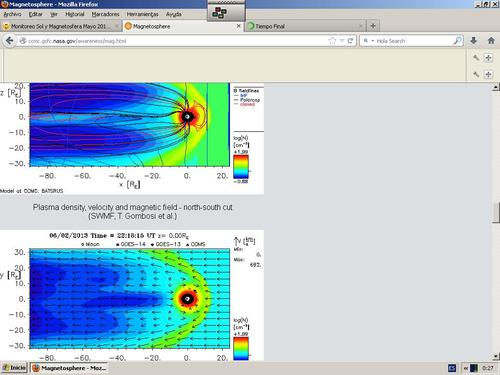The image size is (500, 375).
Task: Click the upper pin icon in toolbar area
Action: tap(476, 58)
